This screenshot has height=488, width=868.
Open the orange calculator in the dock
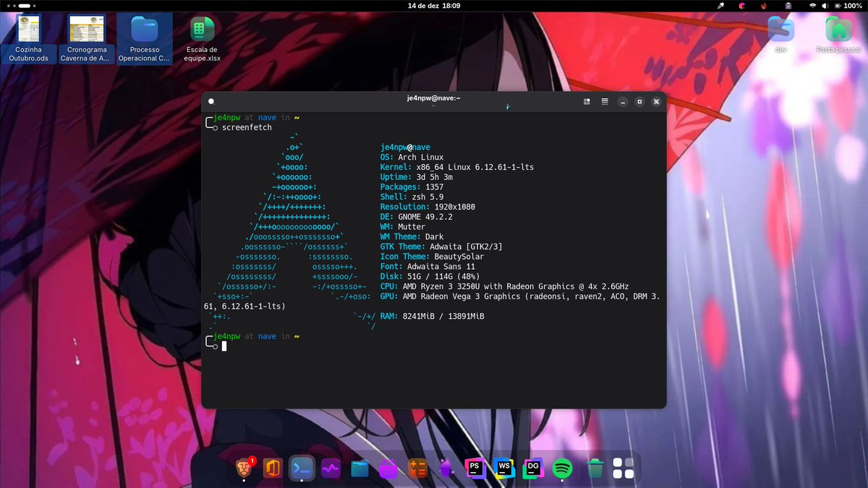click(417, 468)
